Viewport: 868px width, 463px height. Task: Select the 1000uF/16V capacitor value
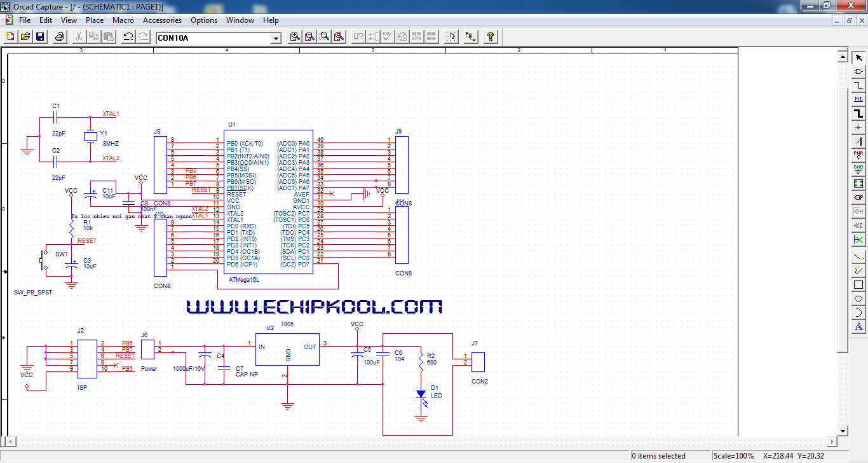[189, 369]
